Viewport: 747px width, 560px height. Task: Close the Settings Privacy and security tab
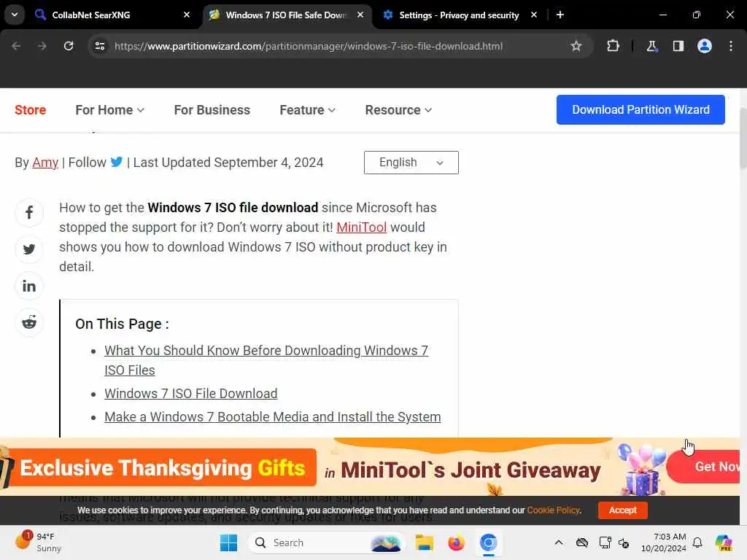(533, 15)
